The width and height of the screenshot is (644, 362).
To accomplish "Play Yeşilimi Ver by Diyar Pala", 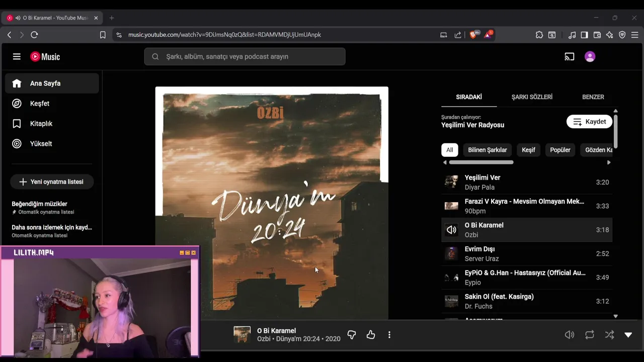I will click(527, 183).
